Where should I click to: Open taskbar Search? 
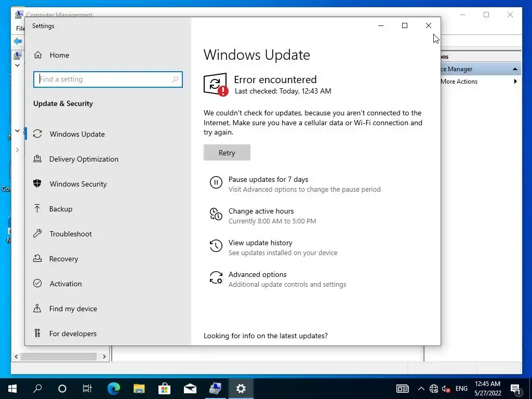37,389
